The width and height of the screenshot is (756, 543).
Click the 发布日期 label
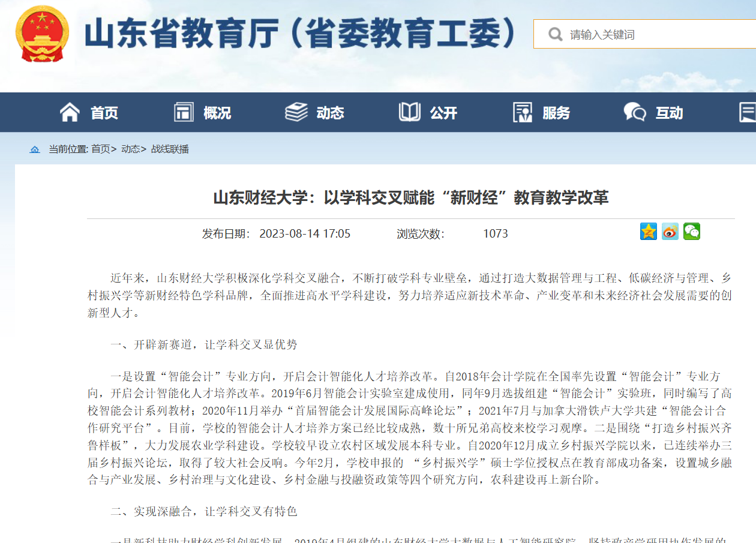[x=226, y=233]
